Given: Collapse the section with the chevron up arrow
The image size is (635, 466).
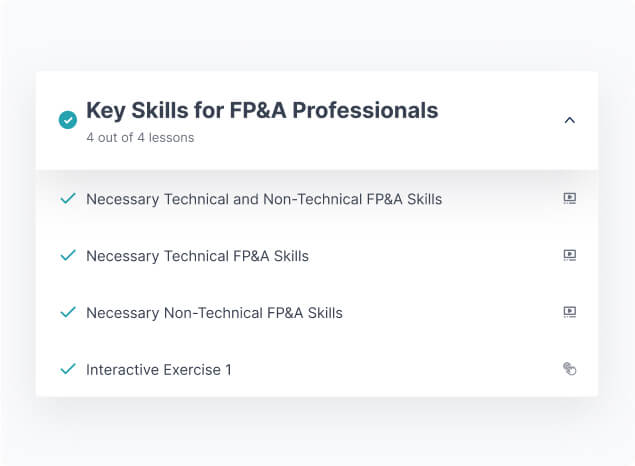Looking at the screenshot, I should 570,120.
